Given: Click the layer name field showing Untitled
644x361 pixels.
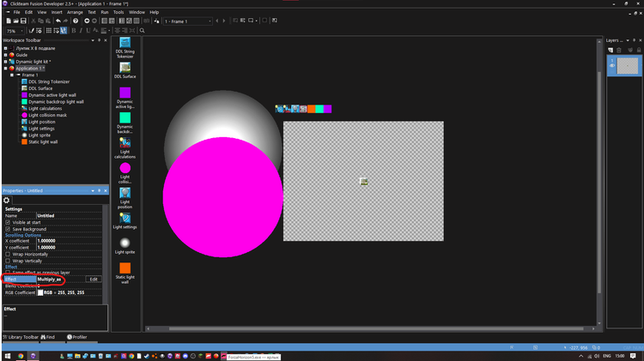Looking at the screenshot, I should pyautogui.click(x=69, y=216).
